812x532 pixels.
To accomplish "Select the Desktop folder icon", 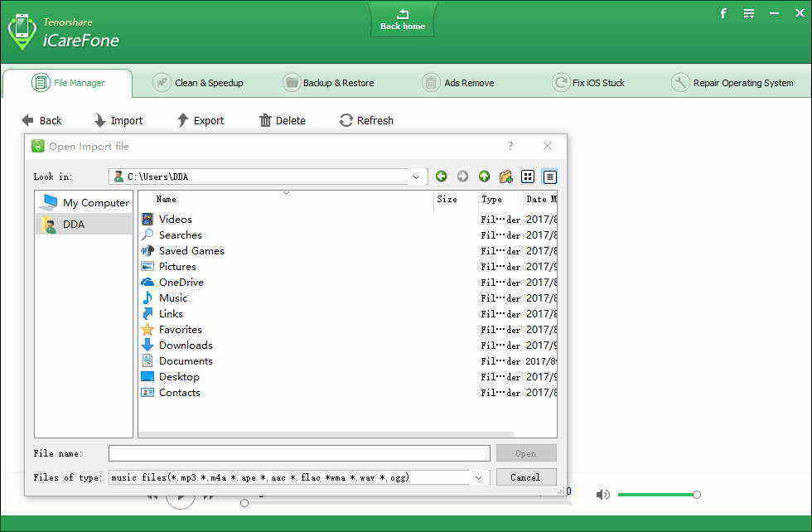I will (x=147, y=376).
